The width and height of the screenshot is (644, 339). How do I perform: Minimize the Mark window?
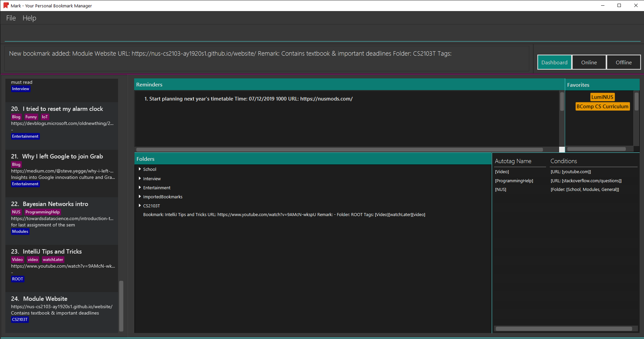tap(603, 5)
